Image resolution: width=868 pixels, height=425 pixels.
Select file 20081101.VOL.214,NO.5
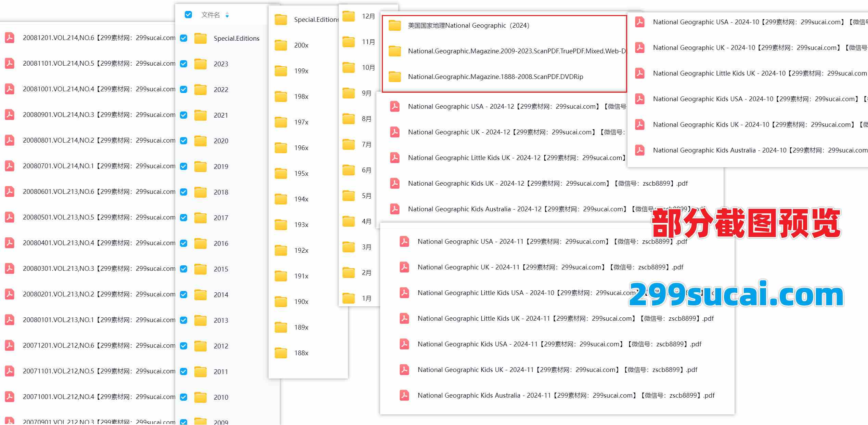pyautogui.click(x=99, y=63)
